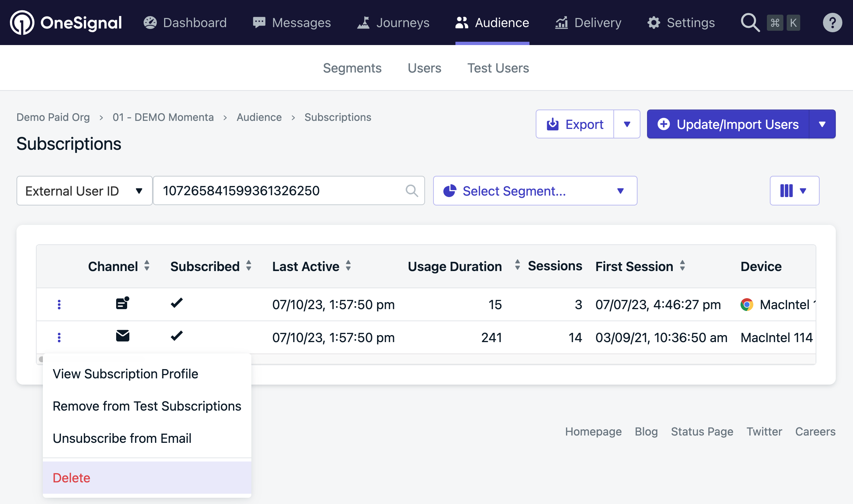
Task: Click the search icon inside ID field
Action: pyautogui.click(x=412, y=191)
